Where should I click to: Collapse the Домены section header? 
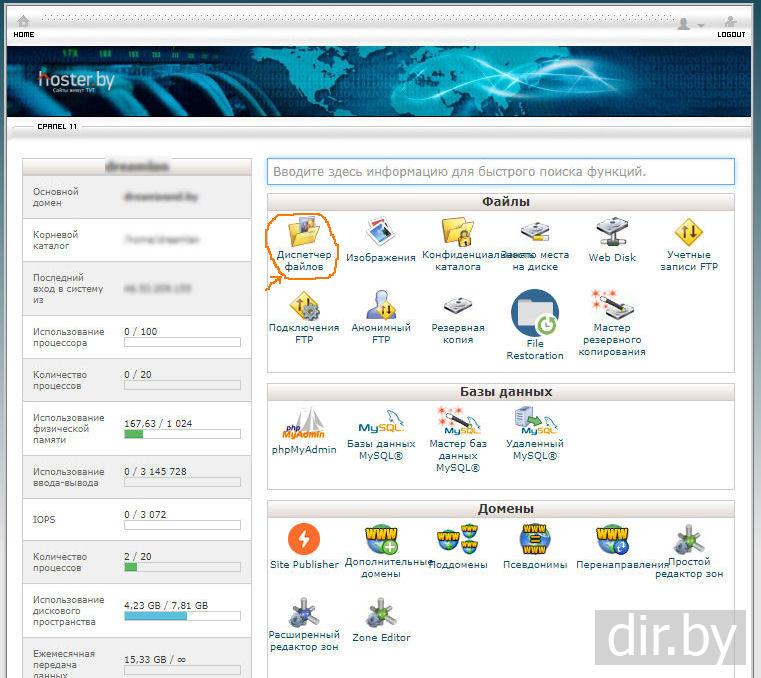pyautogui.click(x=500, y=508)
